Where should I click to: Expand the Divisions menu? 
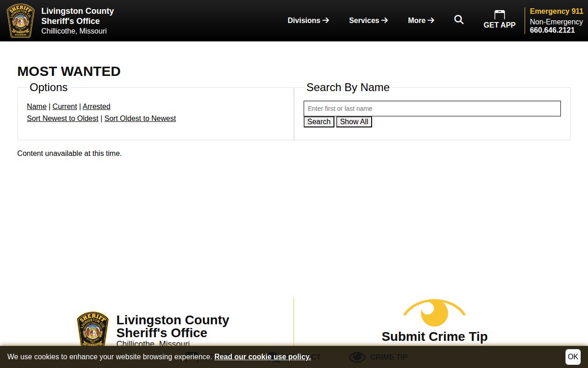pos(308,20)
